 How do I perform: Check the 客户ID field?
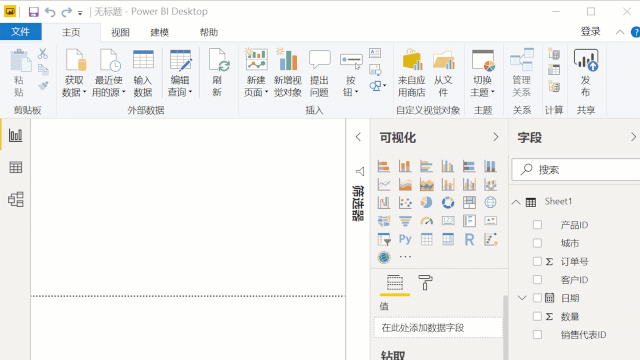[x=538, y=280]
